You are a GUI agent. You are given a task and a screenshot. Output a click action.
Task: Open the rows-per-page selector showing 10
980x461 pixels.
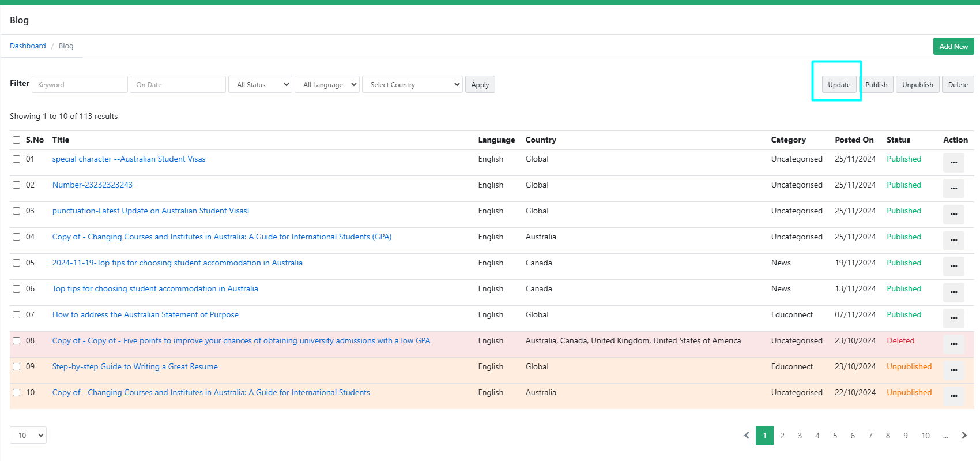28,435
